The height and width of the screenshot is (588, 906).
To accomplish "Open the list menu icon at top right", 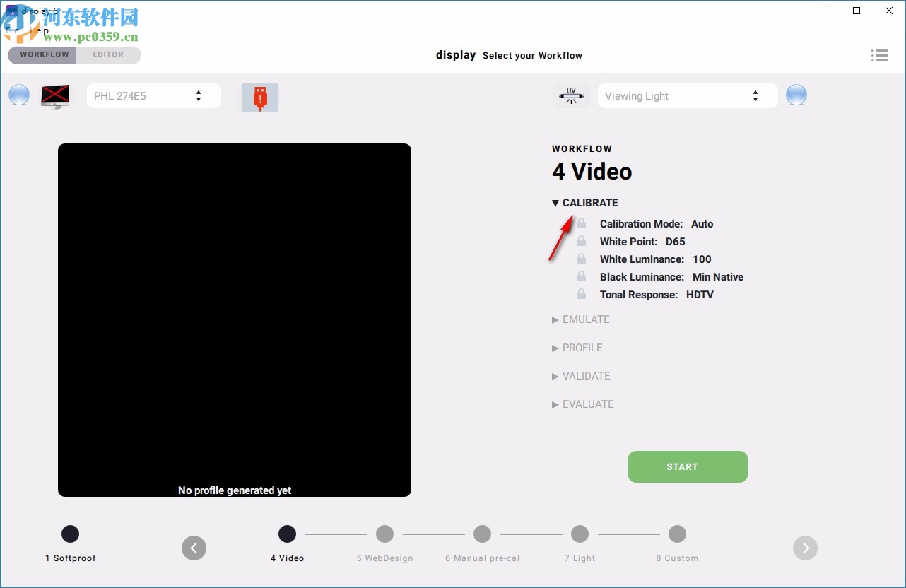I will (x=880, y=55).
